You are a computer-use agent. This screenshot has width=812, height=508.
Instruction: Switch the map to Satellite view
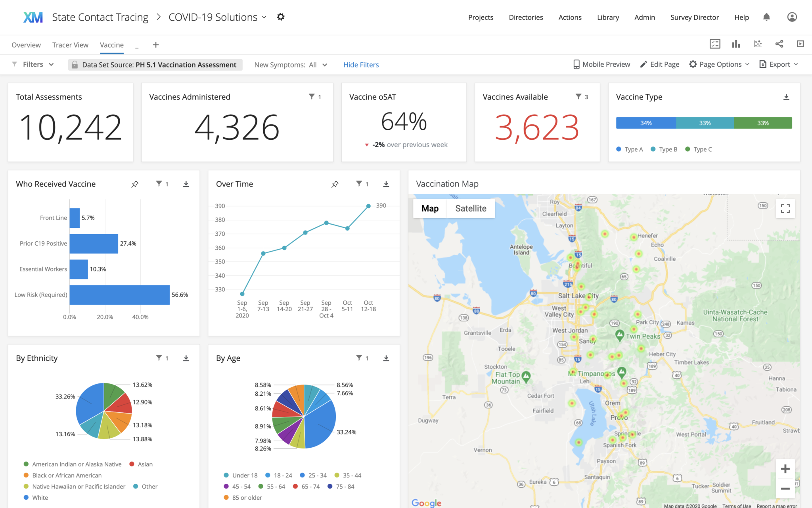[x=470, y=208]
